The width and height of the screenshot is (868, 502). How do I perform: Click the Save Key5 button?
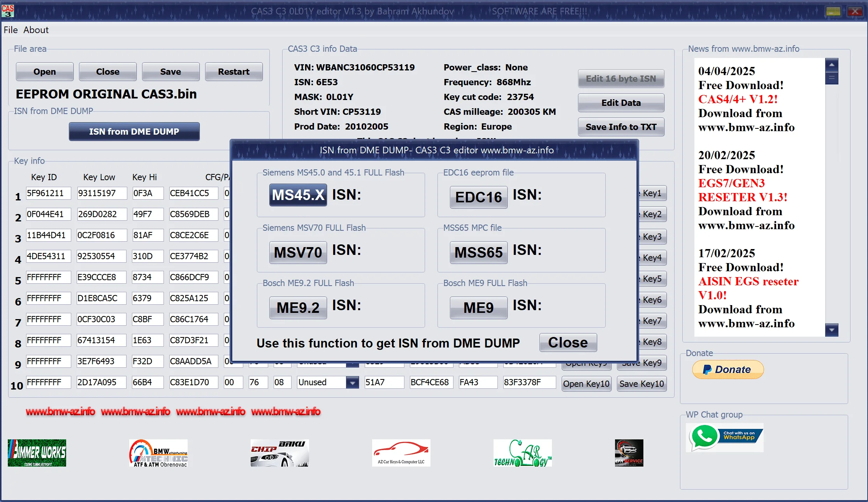tap(652, 279)
